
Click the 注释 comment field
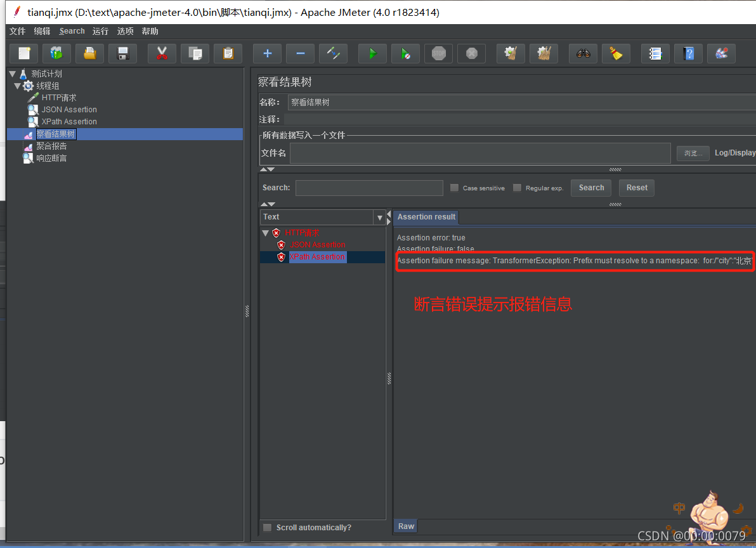tap(520, 119)
